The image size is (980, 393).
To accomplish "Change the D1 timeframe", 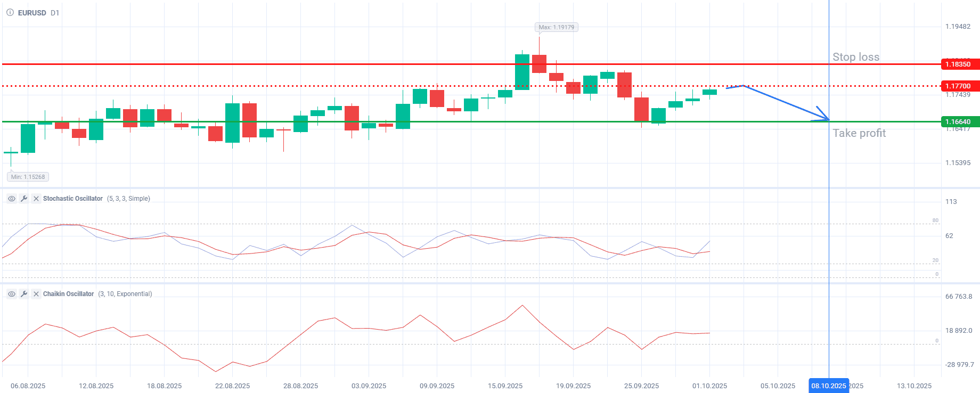I will pos(55,13).
